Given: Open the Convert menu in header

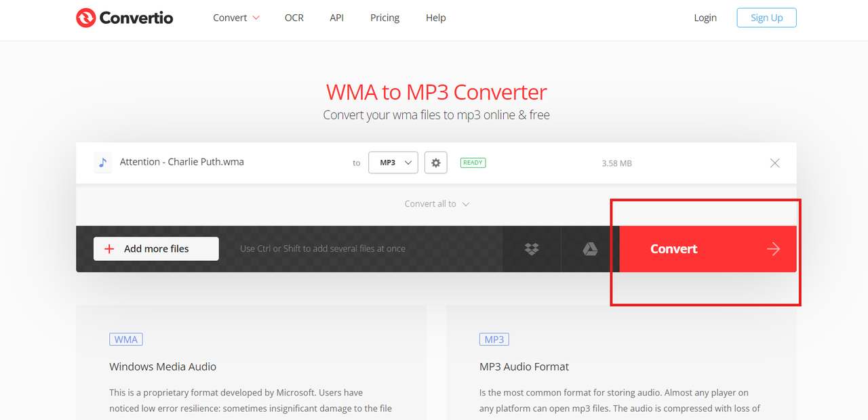Looking at the screenshot, I should (236, 18).
